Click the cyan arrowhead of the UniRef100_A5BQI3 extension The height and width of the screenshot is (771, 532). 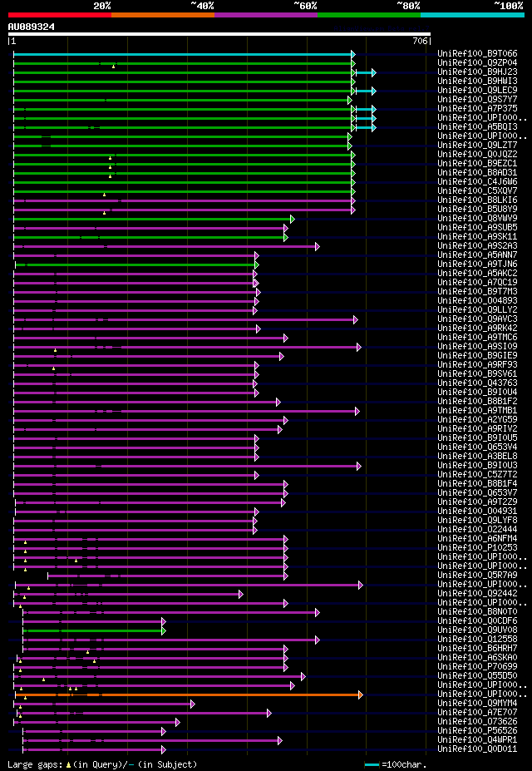click(374, 127)
